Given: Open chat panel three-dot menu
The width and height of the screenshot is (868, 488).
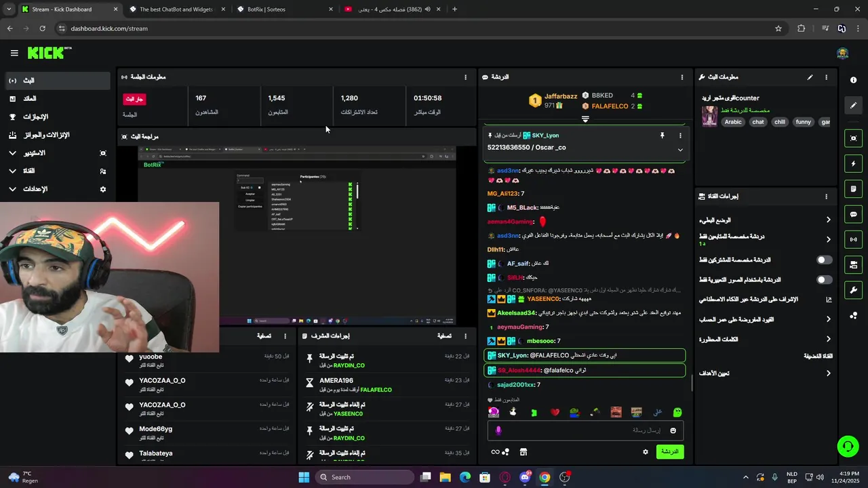Looking at the screenshot, I should coord(682,77).
